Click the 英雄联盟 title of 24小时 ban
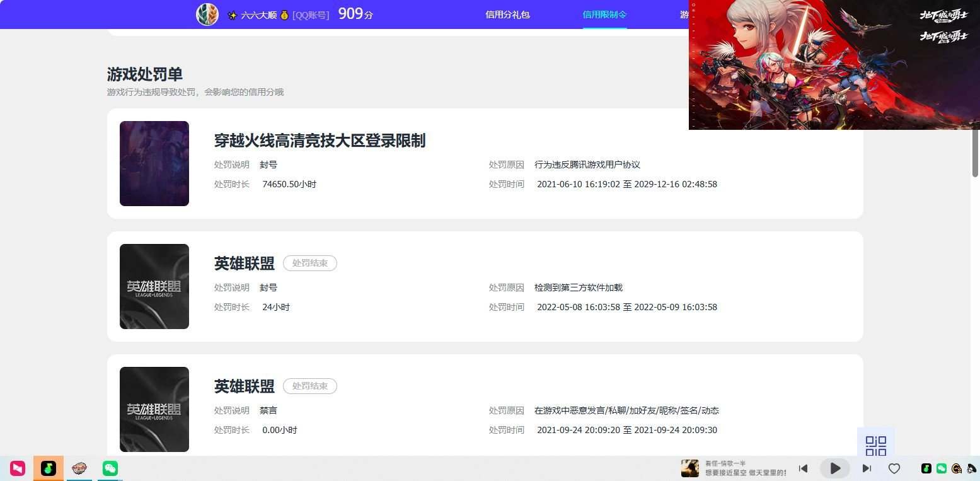This screenshot has height=481, width=980. click(245, 264)
